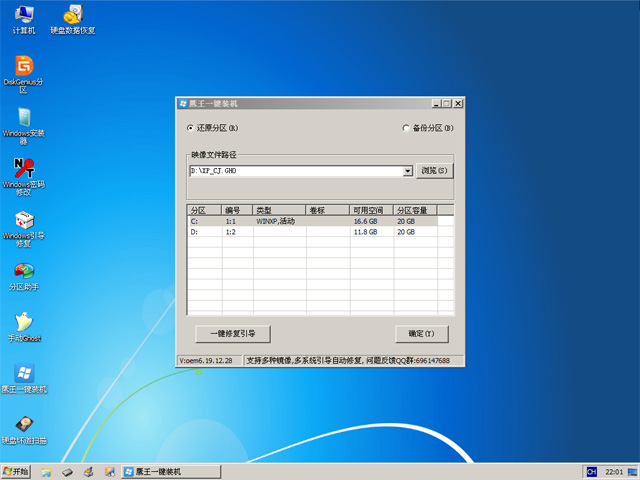Open the 硬盘坏道扫描 desktop icon

click(23, 425)
